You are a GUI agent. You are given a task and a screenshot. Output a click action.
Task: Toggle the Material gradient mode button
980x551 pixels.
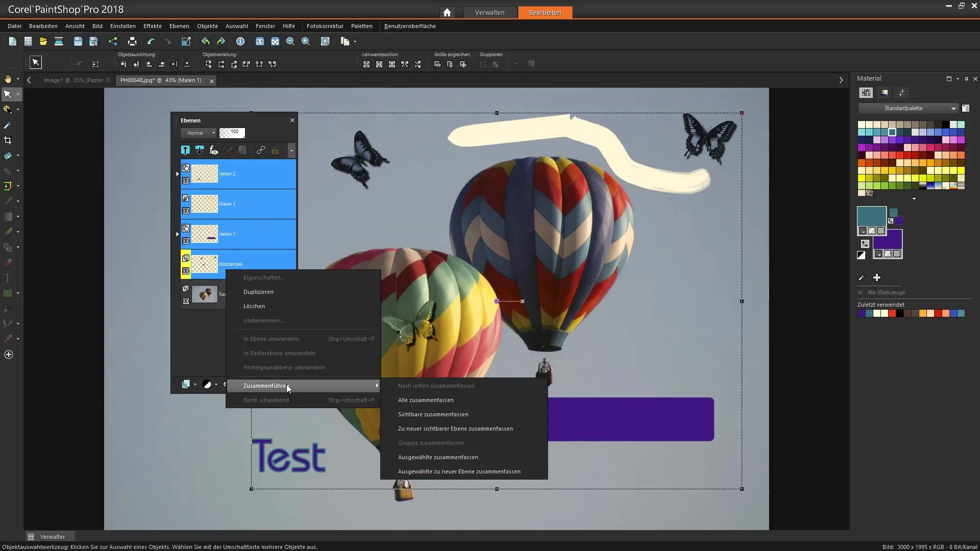click(x=885, y=93)
